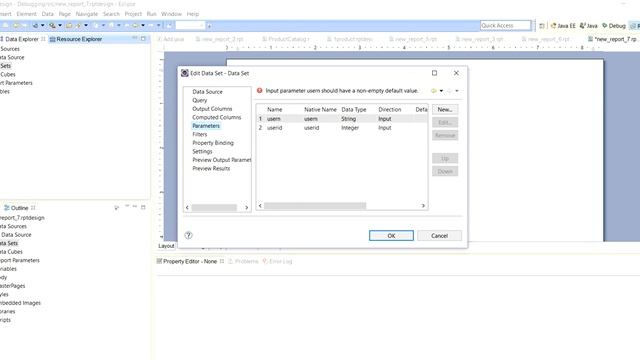Click the Open Perspective icon
The image size is (640, 360).
click(542, 26)
